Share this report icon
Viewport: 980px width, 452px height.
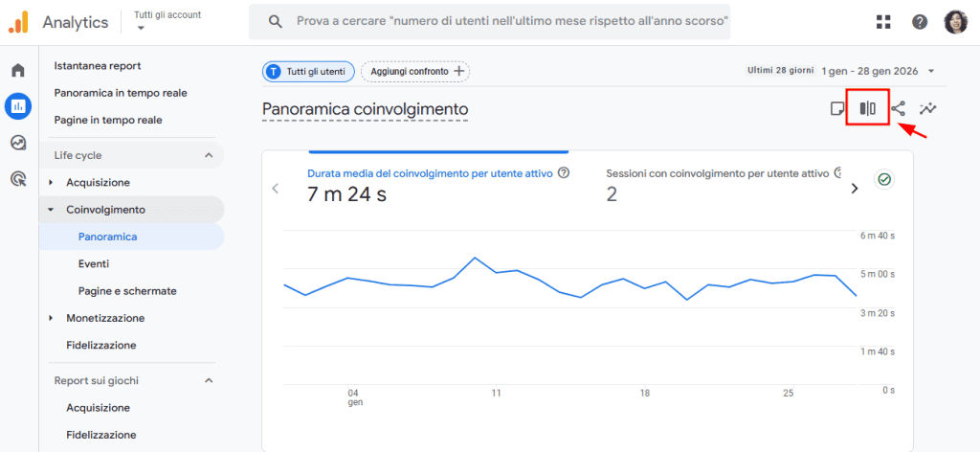click(x=898, y=109)
